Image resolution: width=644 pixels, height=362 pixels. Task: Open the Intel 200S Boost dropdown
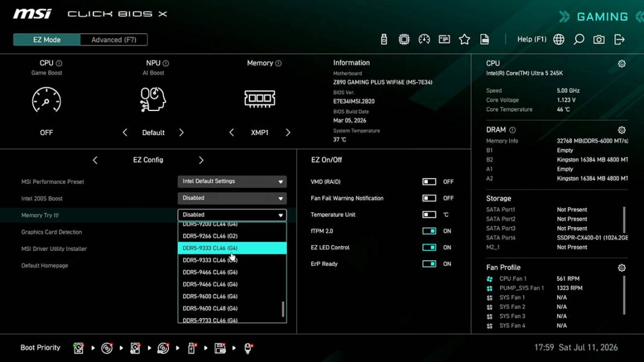[x=232, y=198]
